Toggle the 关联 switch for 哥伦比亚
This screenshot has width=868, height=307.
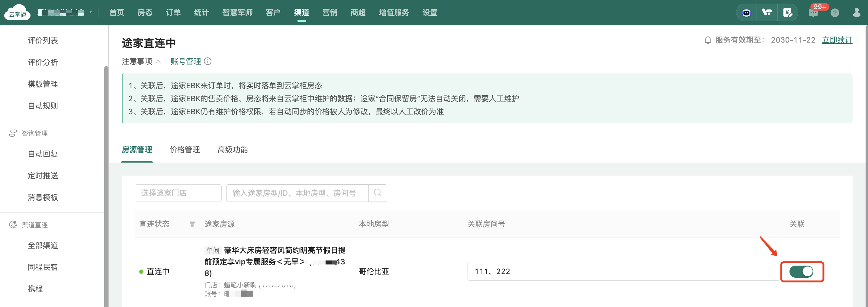pos(801,271)
